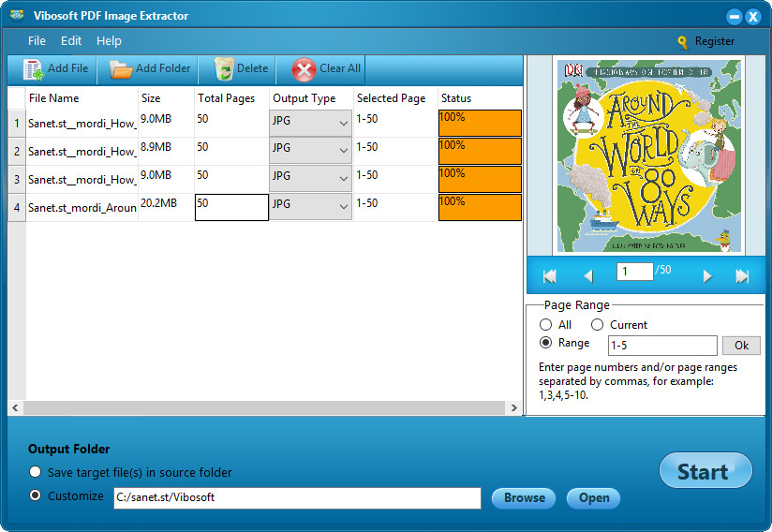Click the horizontal scrollbar left arrow
This screenshot has height=532, width=772.
tap(15, 407)
